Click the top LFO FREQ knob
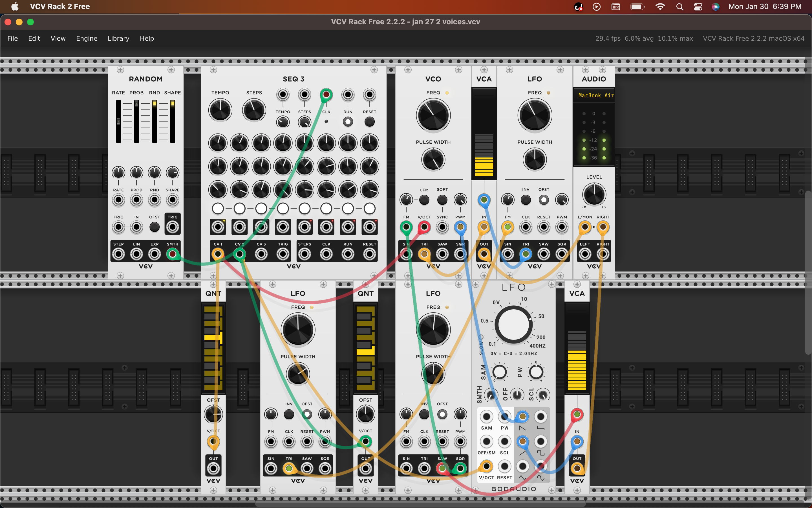 (535, 115)
